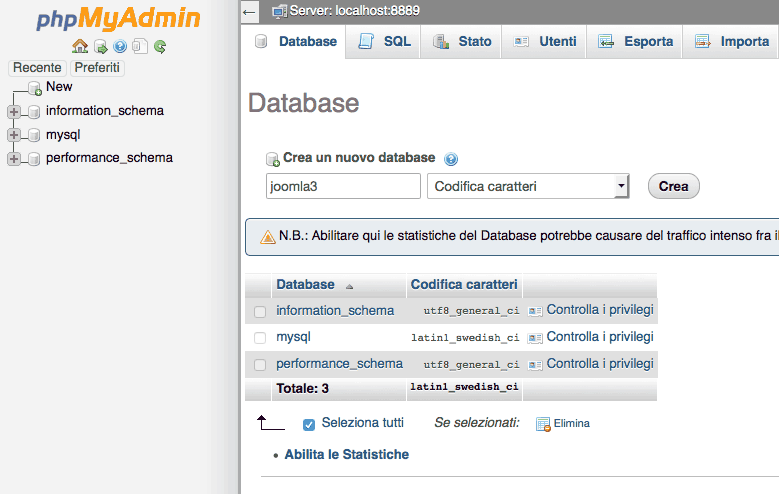Click the Home icon under the phpMyAdmin logo
The width and height of the screenshot is (779, 494).
pyautogui.click(x=80, y=46)
